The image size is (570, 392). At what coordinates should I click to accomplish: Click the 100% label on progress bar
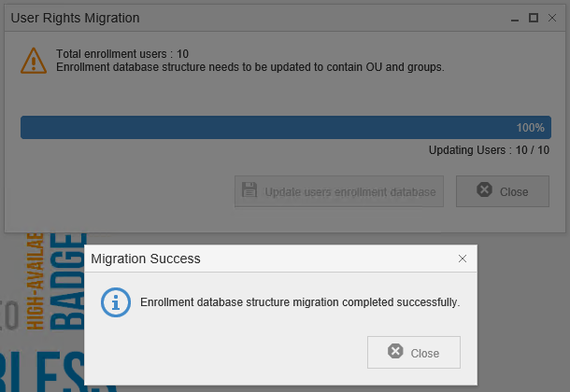(530, 128)
